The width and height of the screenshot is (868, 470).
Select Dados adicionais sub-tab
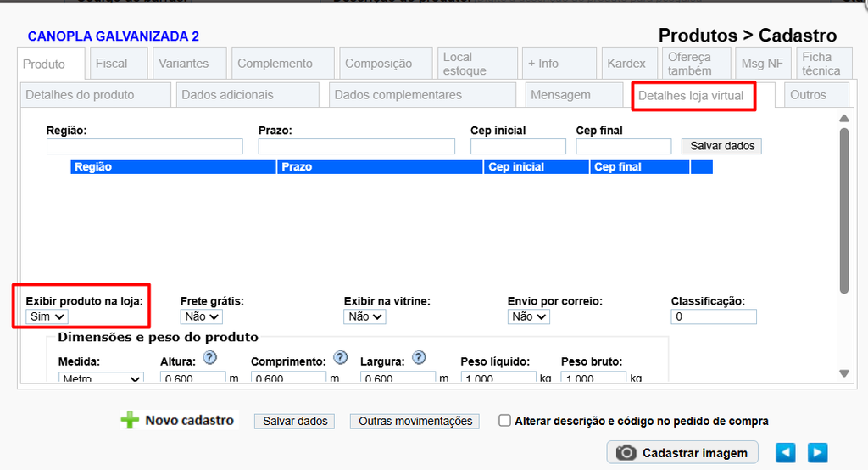pyautogui.click(x=248, y=95)
